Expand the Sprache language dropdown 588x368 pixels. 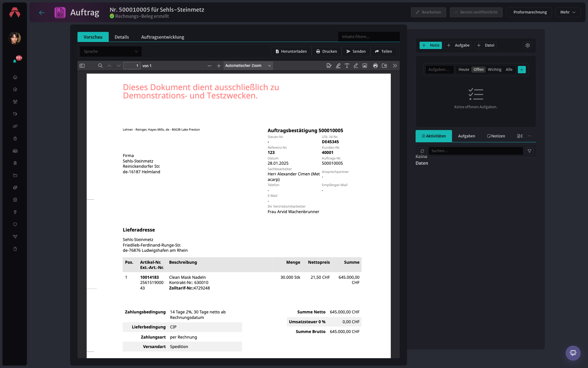111,52
